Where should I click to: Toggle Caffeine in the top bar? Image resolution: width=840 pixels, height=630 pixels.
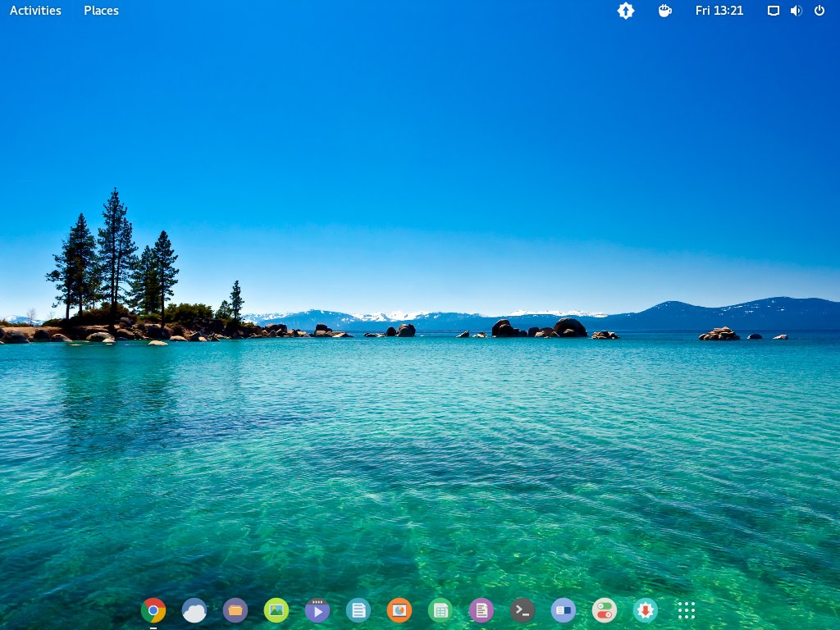pos(664,11)
